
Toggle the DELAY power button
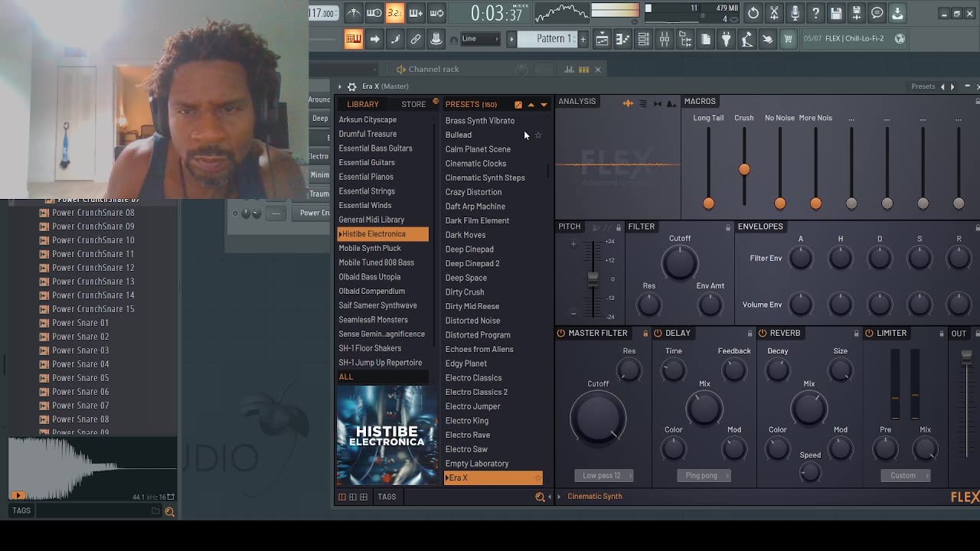click(x=658, y=334)
